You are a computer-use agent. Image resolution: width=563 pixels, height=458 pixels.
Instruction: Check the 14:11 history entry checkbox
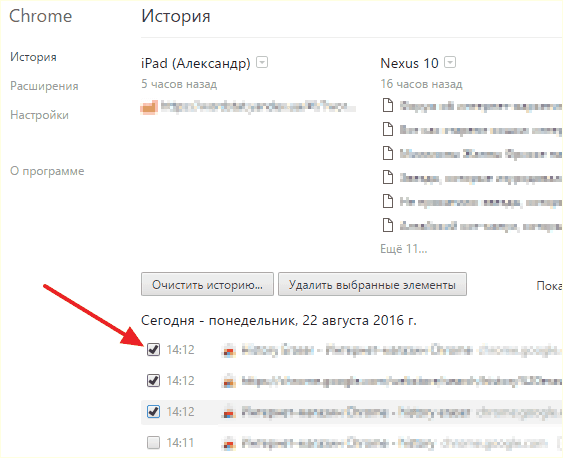pyautogui.click(x=153, y=442)
